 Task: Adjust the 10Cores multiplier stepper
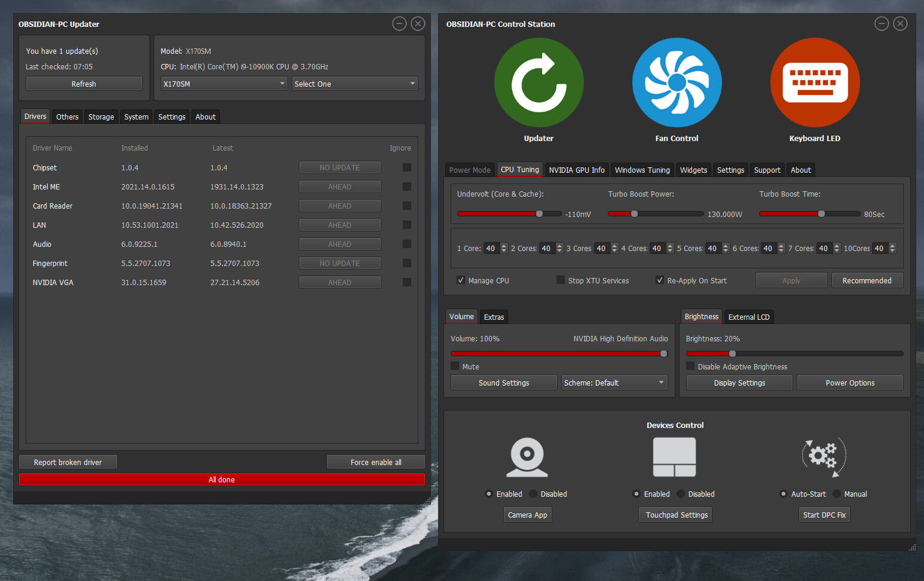892,248
